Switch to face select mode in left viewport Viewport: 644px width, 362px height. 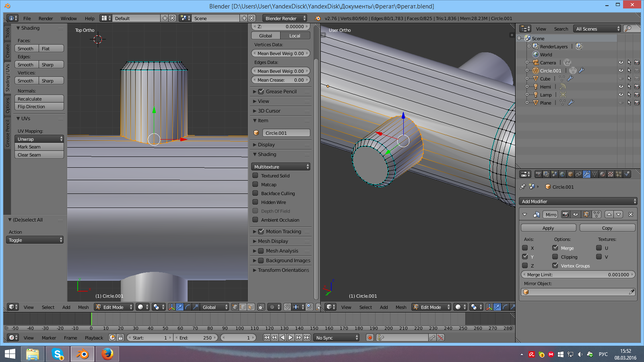pyautogui.click(x=251, y=307)
